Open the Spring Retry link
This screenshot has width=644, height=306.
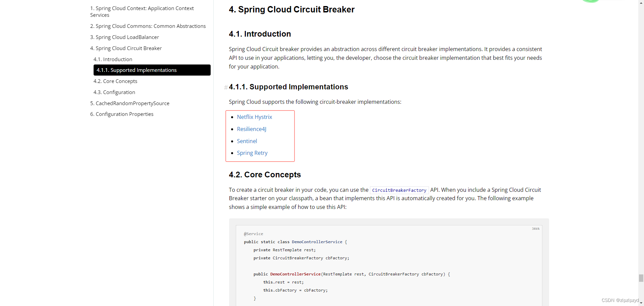pyautogui.click(x=252, y=153)
